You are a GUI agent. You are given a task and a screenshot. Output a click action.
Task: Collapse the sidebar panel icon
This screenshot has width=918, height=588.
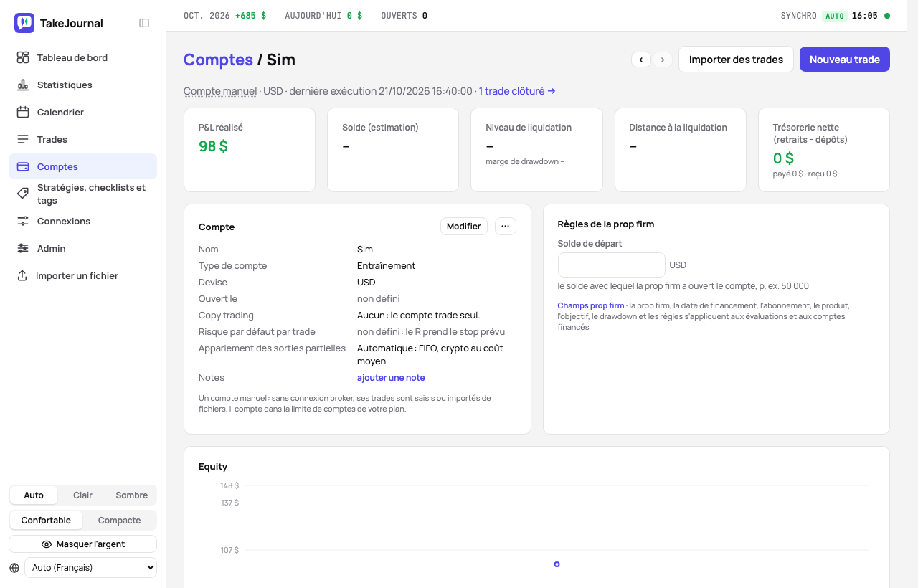pos(144,23)
